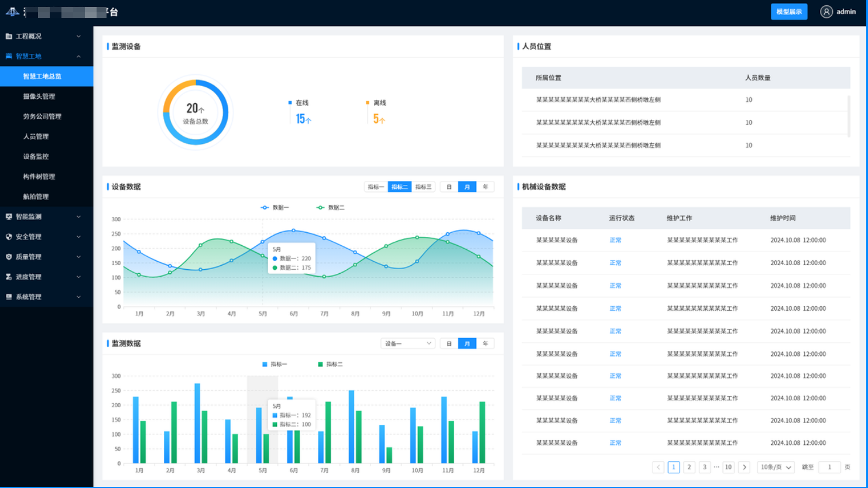Click the 智能监测 monitor icon in sidebar
The image size is (868, 488).
[x=9, y=216]
